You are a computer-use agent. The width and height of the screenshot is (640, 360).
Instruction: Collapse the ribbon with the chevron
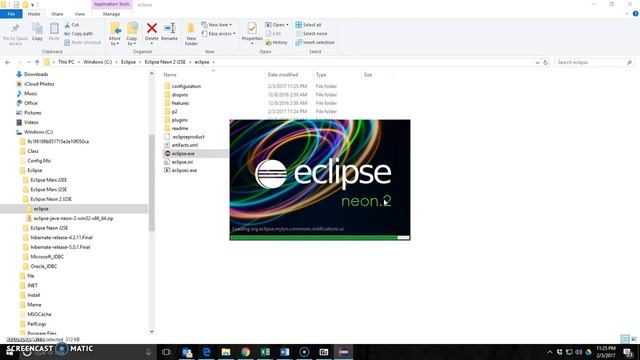(x=627, y=14)
